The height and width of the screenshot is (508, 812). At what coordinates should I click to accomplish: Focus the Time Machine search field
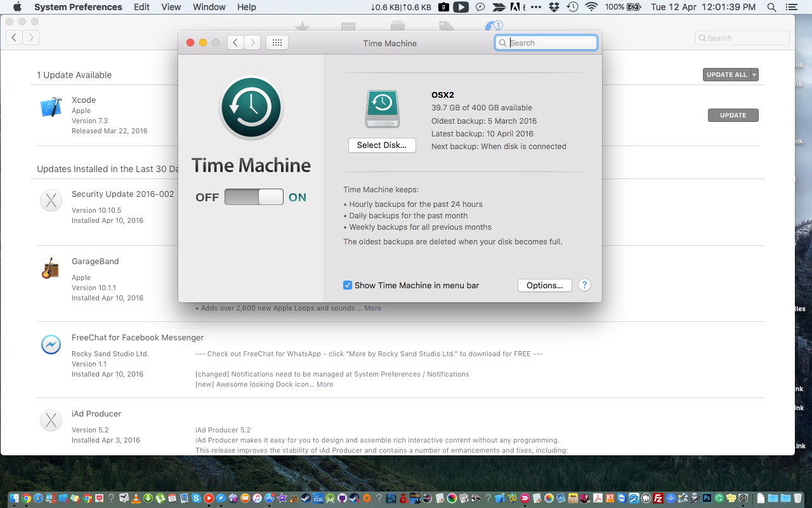[x=546, y=43]
